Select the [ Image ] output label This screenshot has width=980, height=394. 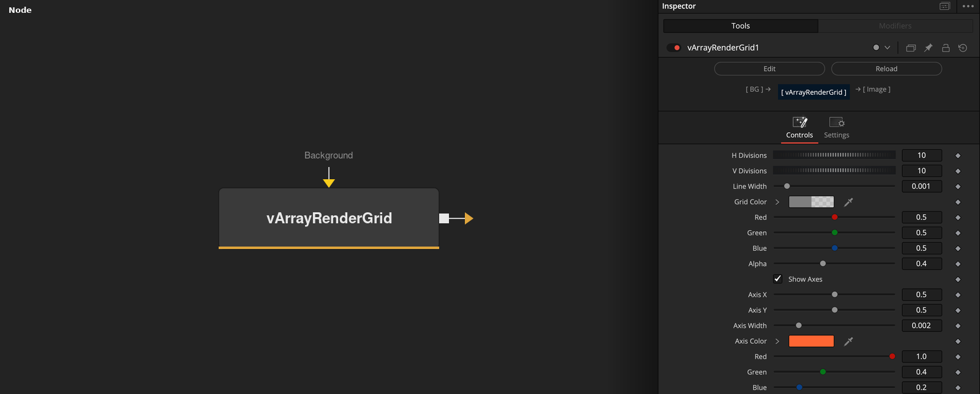coord(876,89)
